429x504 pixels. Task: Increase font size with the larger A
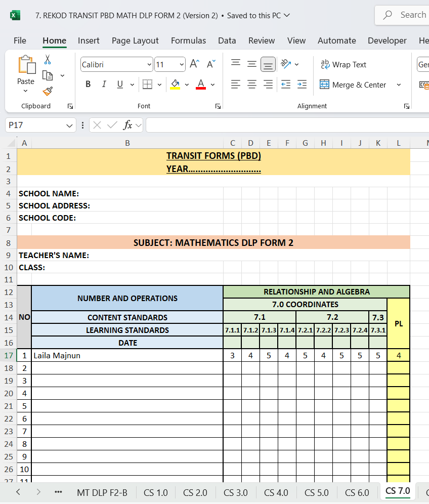click(194, 64)
